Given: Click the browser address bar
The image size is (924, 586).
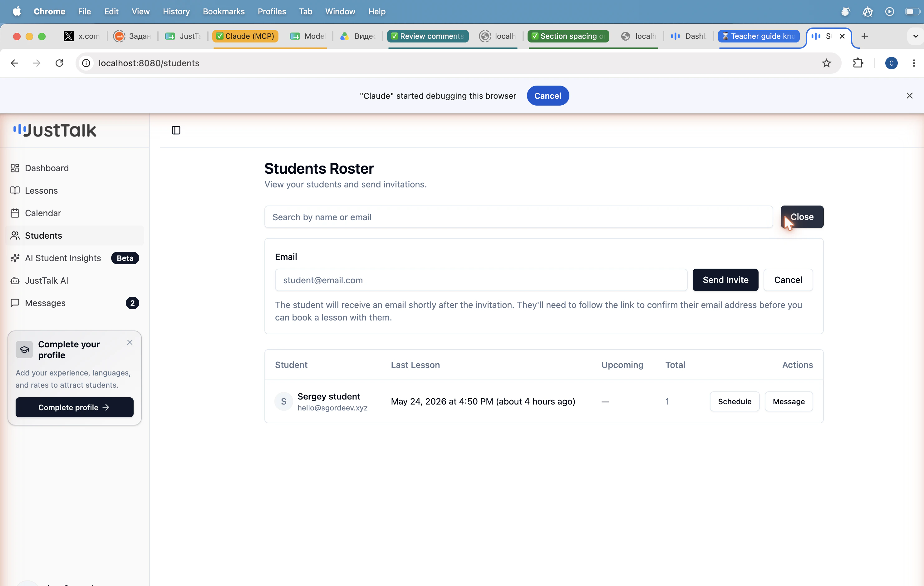Looking at the screenshot, I should tap(459, 63).
